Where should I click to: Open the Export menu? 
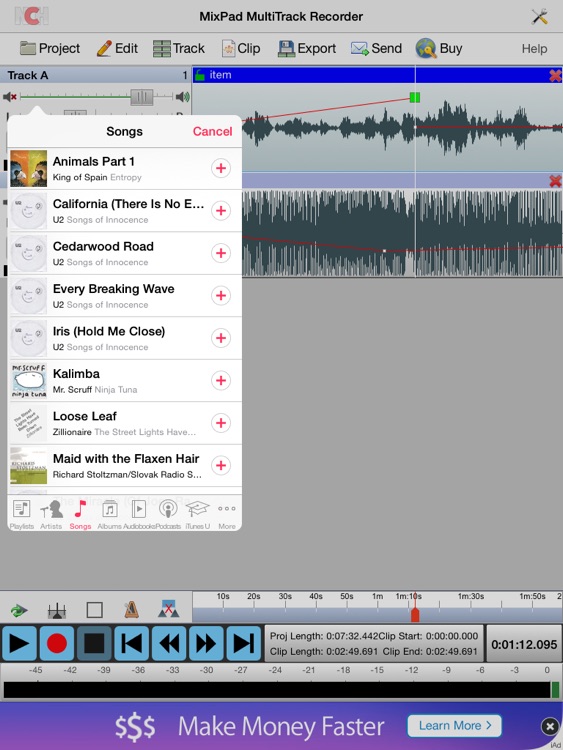307,48
